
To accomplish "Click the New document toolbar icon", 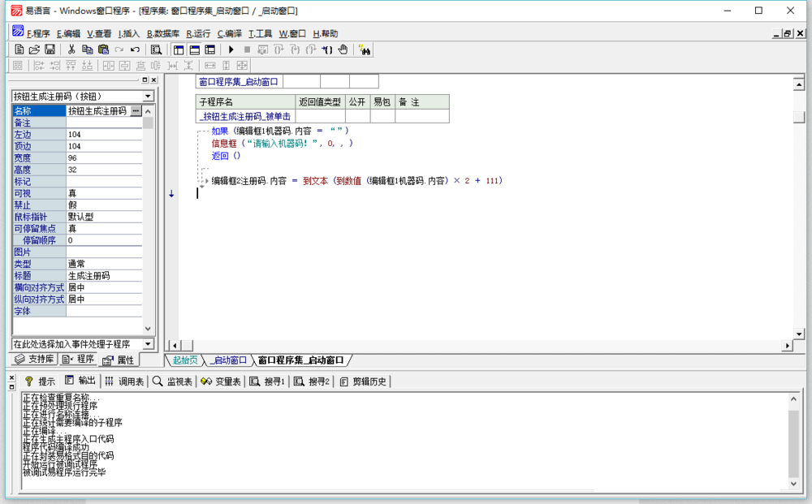I will (19, 50).
